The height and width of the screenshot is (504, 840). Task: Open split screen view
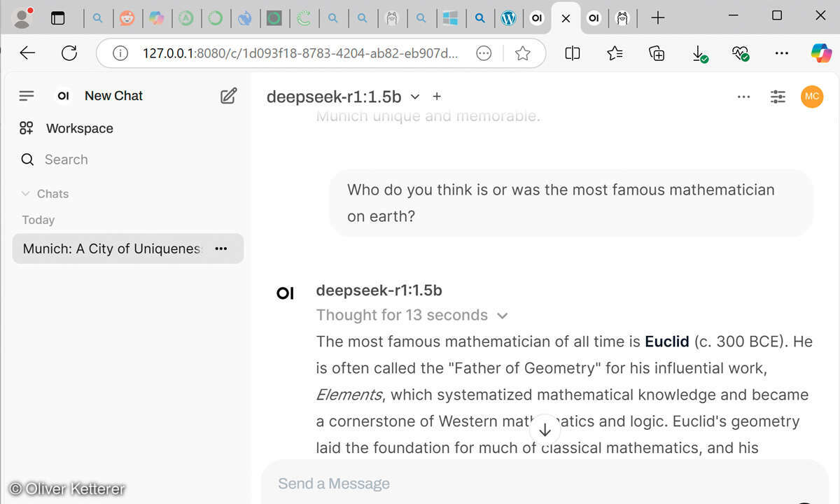tap(573, 53)
